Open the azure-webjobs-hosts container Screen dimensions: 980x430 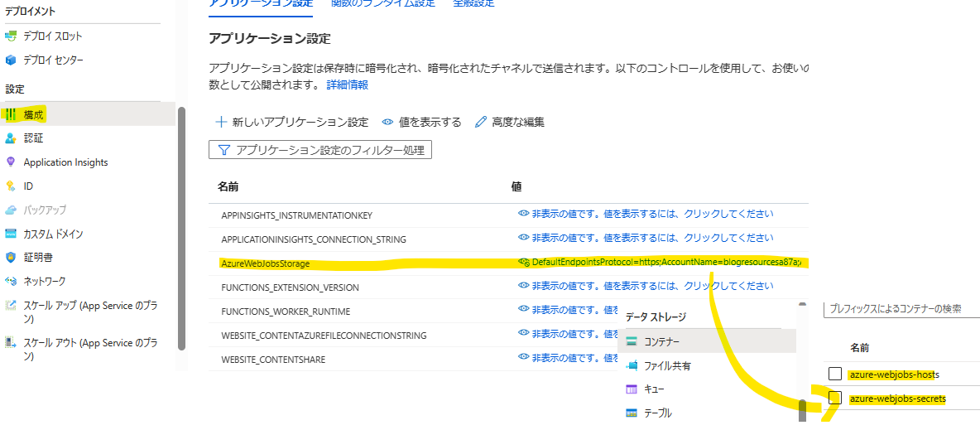[x=895, y=374]
